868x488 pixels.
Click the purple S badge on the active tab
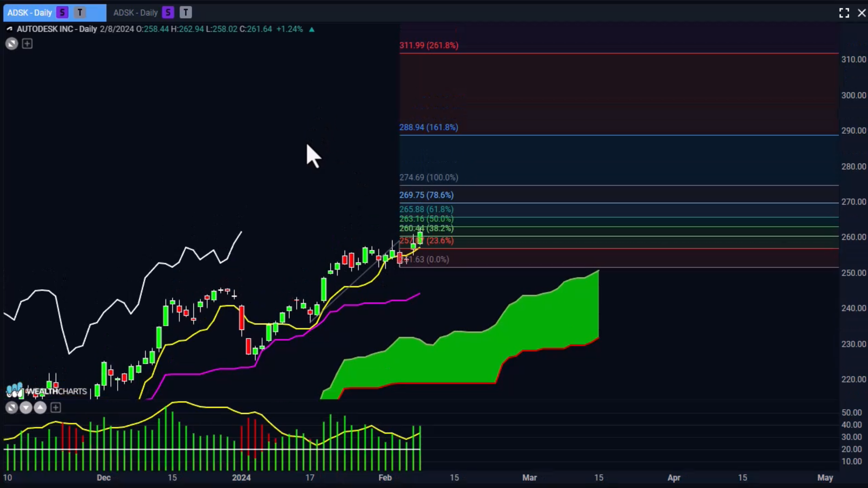point(62,13)
